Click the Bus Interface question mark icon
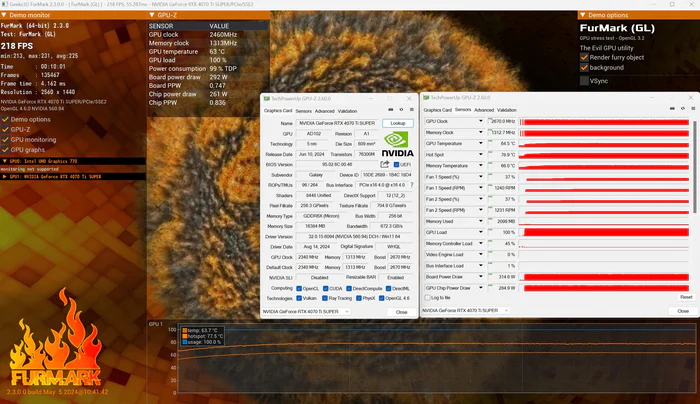The height and width of the screenshot is (404, 700). 412,185
